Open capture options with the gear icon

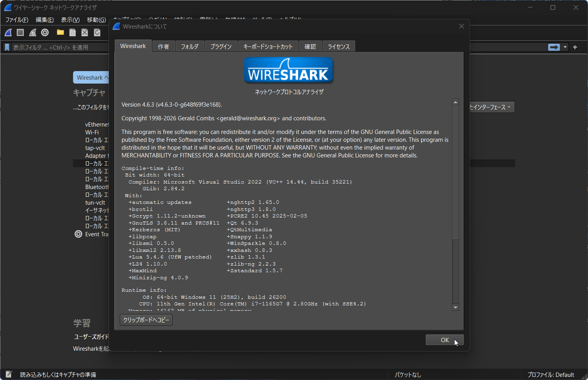(44, 32)
